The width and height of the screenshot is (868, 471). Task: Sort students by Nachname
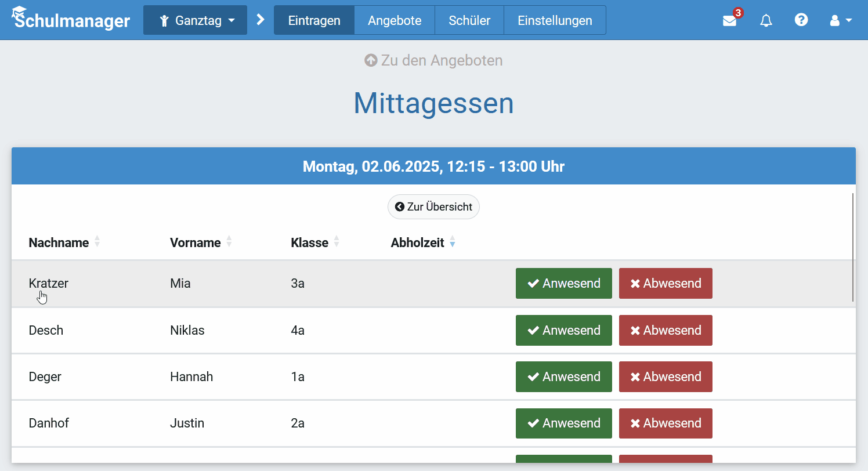click(97, 242)
